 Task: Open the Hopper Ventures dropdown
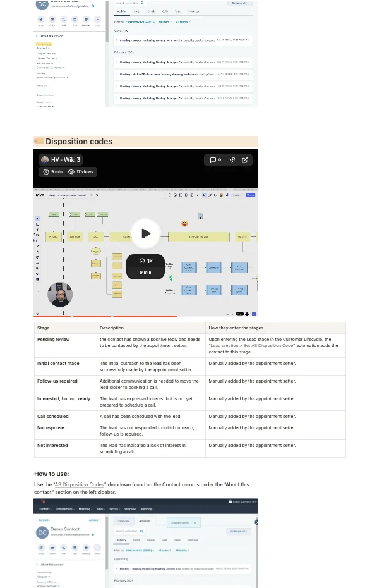point(48,58)
